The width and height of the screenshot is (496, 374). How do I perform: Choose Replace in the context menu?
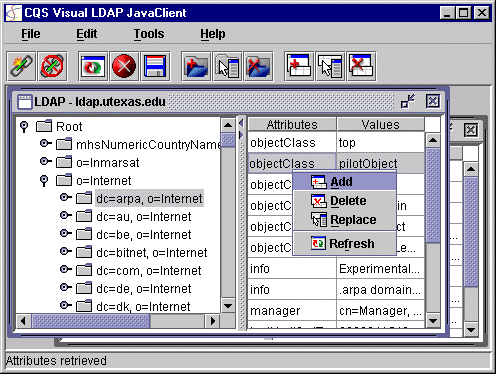point(345,220)
